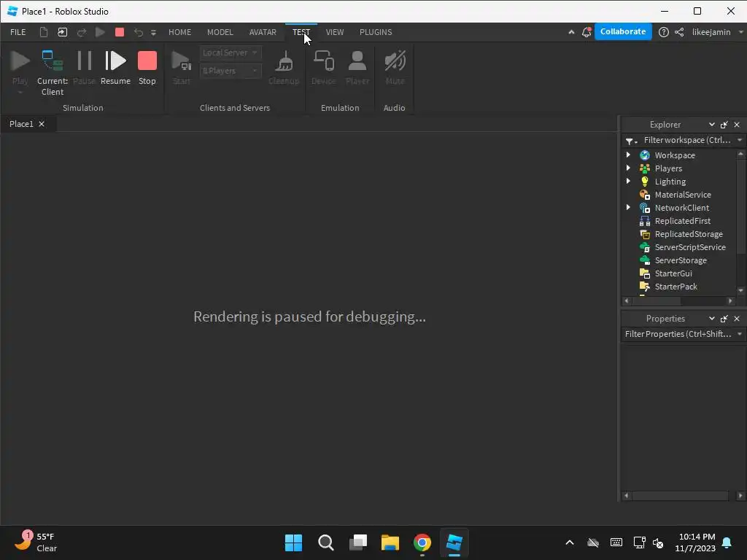Open the Local Server dropdown
The image size is (747, 560).
[231, 52]
